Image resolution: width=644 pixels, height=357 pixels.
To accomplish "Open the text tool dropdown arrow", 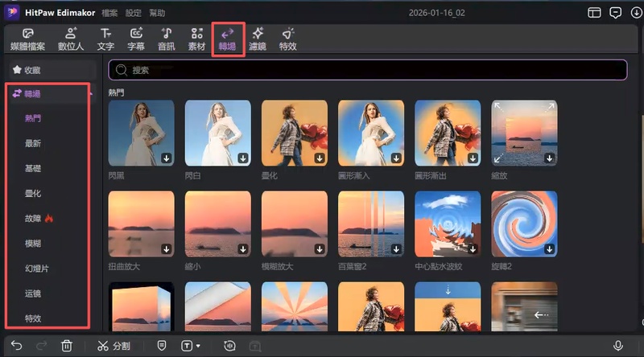I will [198, 346].
